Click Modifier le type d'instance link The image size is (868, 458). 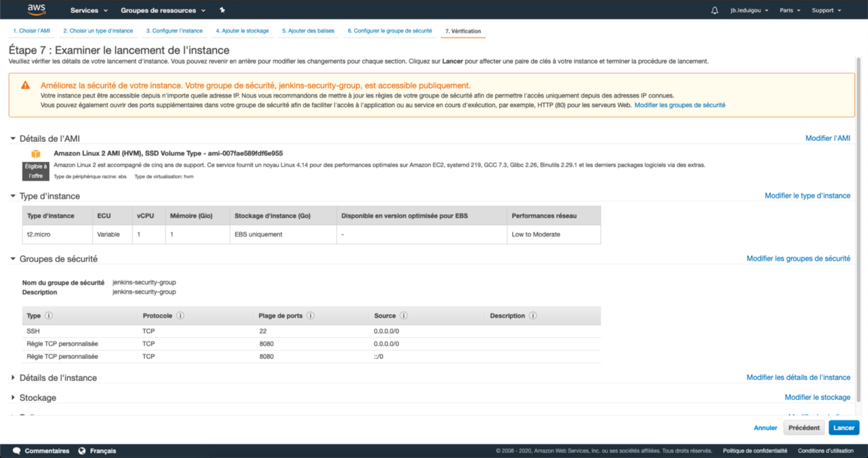point(808,196)
